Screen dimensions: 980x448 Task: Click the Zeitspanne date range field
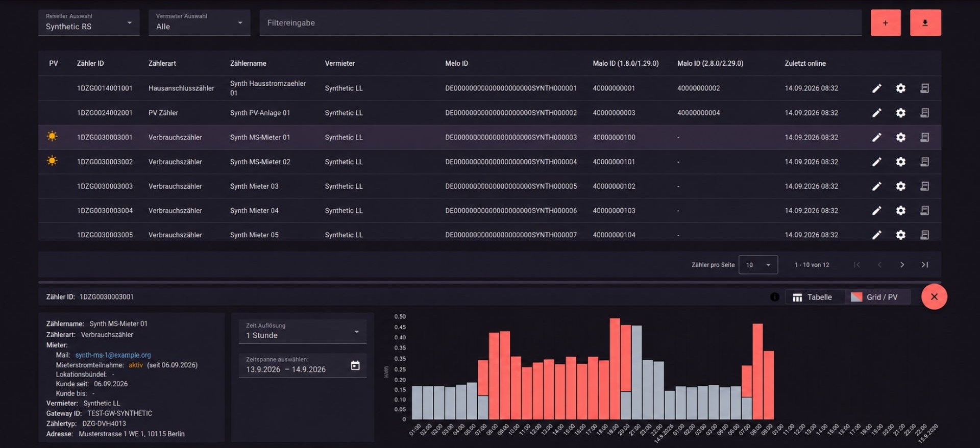303,365
